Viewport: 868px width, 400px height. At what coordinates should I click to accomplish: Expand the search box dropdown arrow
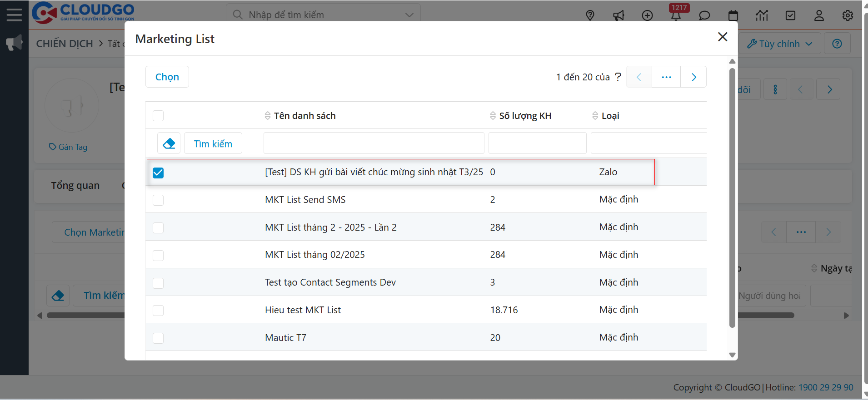[x=409, y=15]
